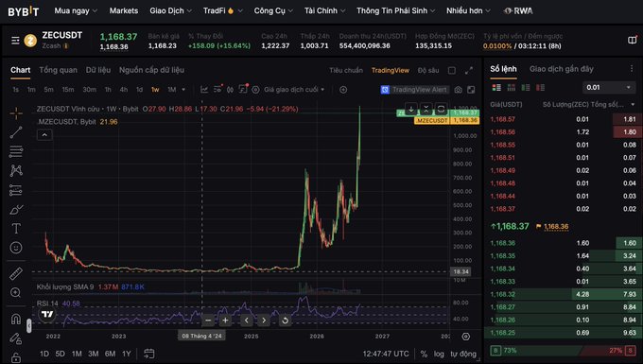Set the chart interval to 1M
Screen dimensions: 643x364
[x=171, y=90]
